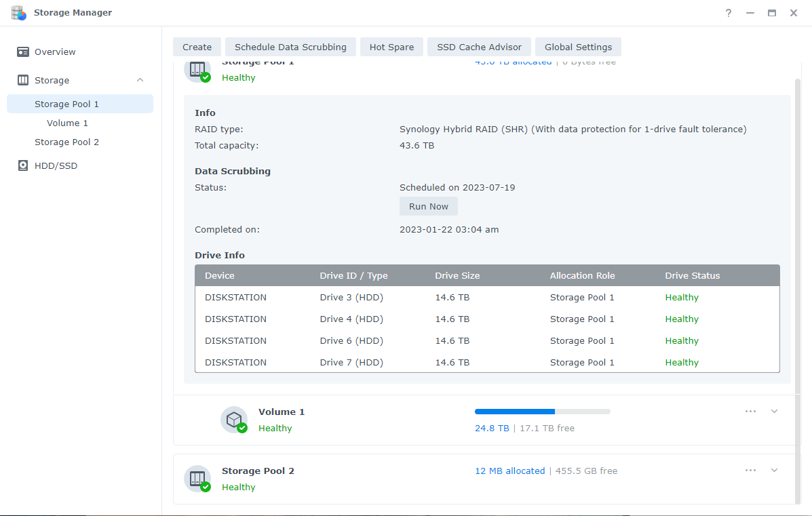Click 14.6 TB size in Drive 6 row

[x=452, y=341]
